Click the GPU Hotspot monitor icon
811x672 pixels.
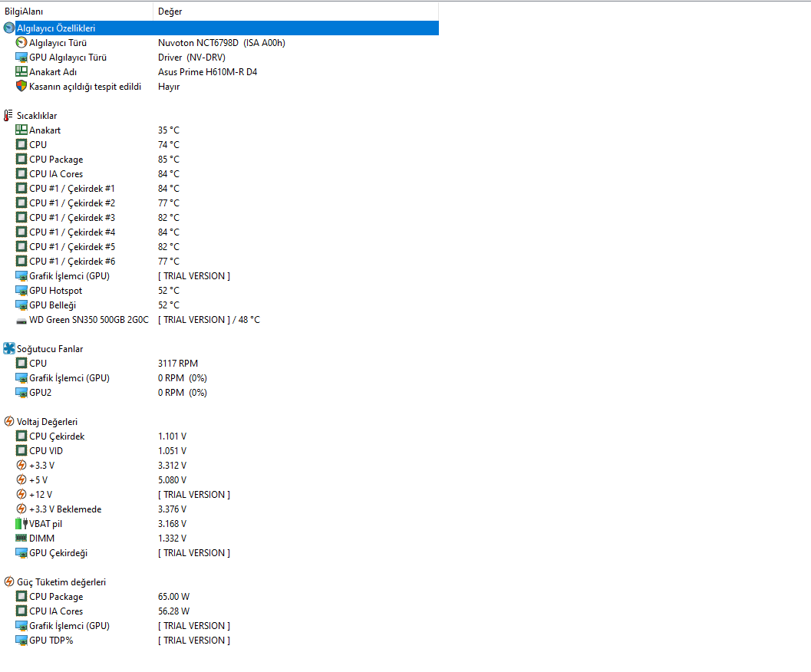click(x=21, y=290)
